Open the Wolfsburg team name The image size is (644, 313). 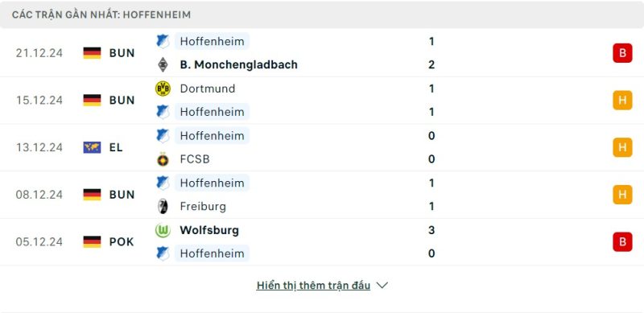pos(209,230)
